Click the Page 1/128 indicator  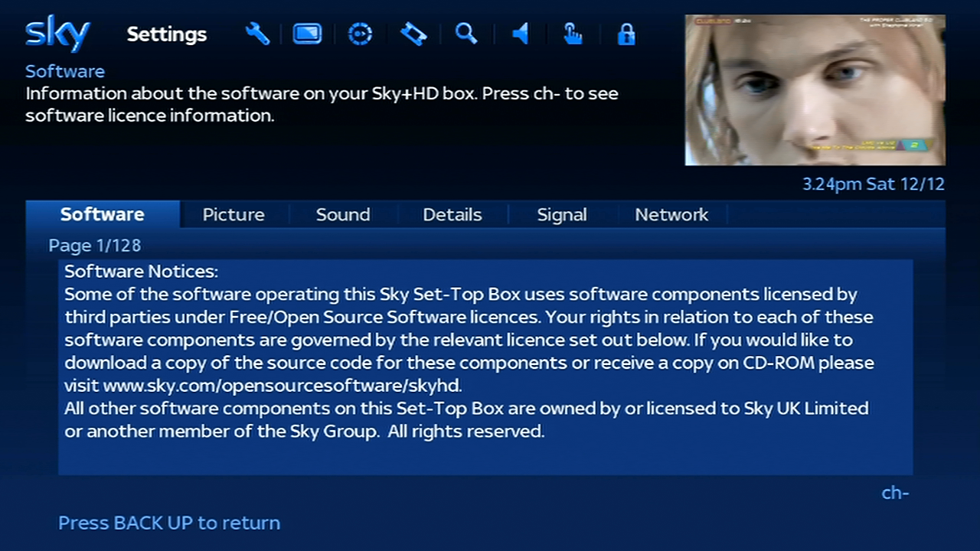(95, 246)
